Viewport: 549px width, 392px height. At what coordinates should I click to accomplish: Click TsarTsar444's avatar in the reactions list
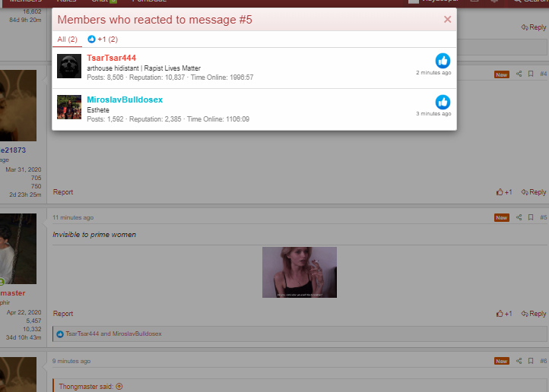(x=69, y=66)
